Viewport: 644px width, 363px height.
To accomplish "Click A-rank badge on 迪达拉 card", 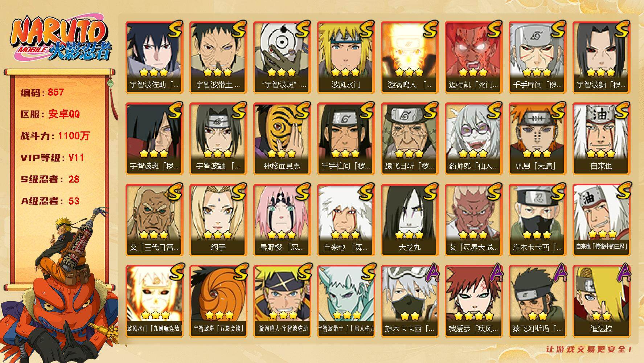I will coord(623,273).
